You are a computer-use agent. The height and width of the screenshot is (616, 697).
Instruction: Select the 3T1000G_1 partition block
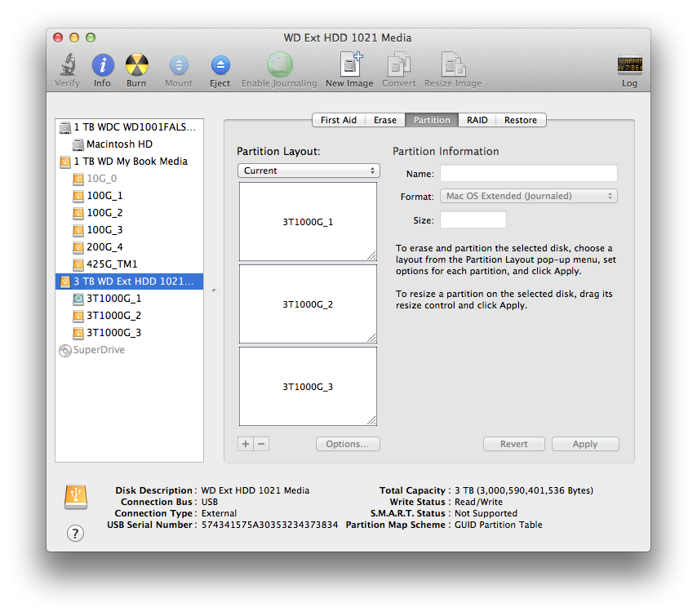coord(308,221)
